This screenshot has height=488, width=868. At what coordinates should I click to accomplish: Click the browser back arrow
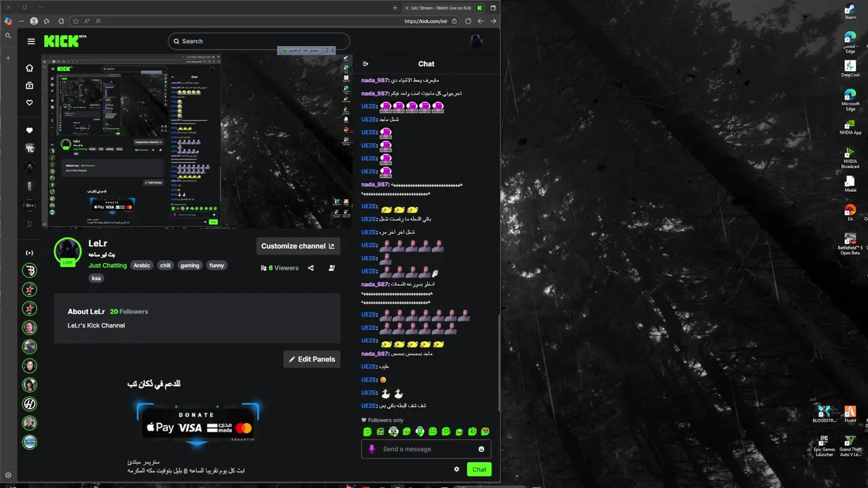click(x=481, y=21)
